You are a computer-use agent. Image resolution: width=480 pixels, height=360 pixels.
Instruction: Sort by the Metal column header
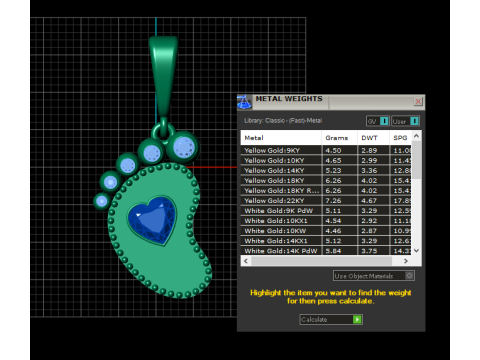click(281, 138)
